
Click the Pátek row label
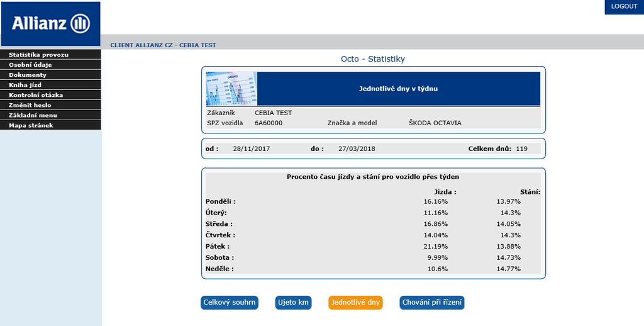(x=217, y=247)
